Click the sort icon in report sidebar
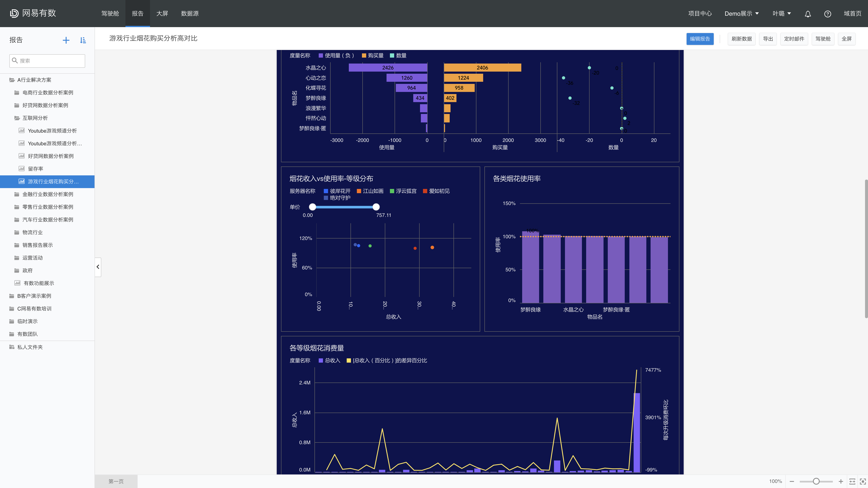Screen dimensions: 868x488 (x=83, y=40)
